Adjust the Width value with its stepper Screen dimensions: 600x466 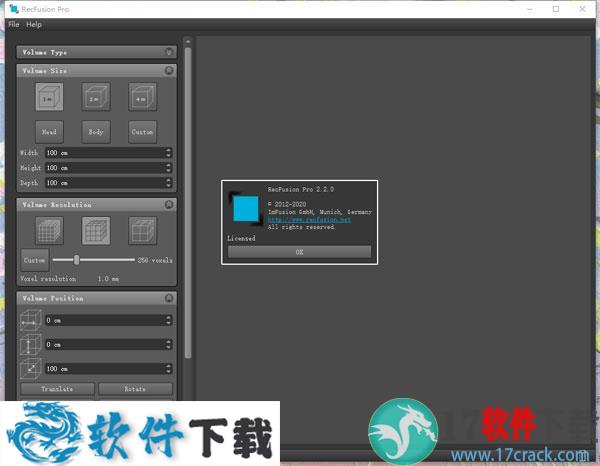click(168, 153)
